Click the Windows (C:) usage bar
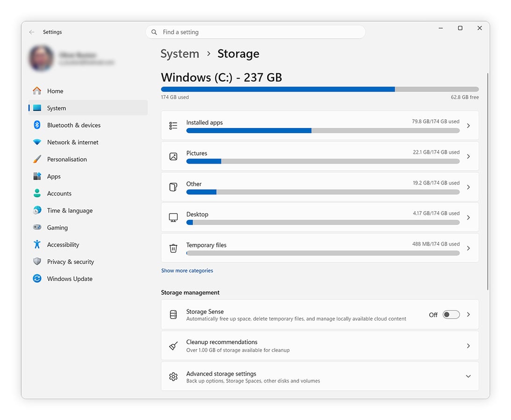511x420 pixels. [x=320, y=89]
